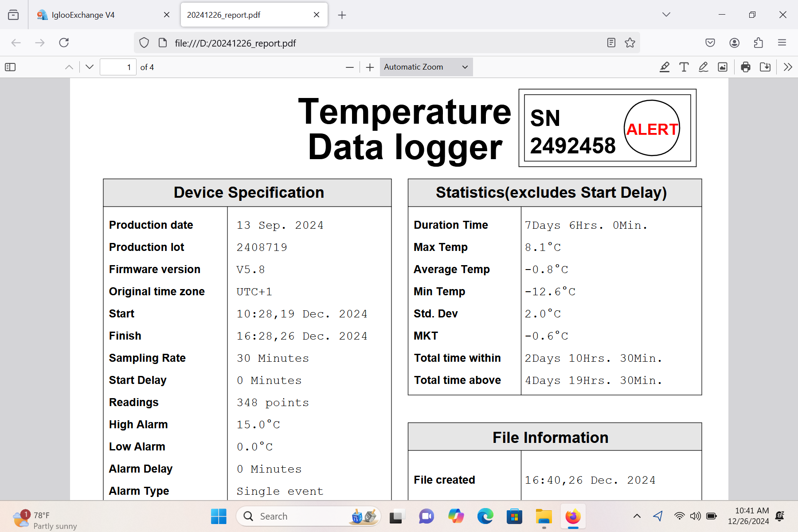Open the weather widget showing 78°F
The image size is (798, 532).
point(44,520)
